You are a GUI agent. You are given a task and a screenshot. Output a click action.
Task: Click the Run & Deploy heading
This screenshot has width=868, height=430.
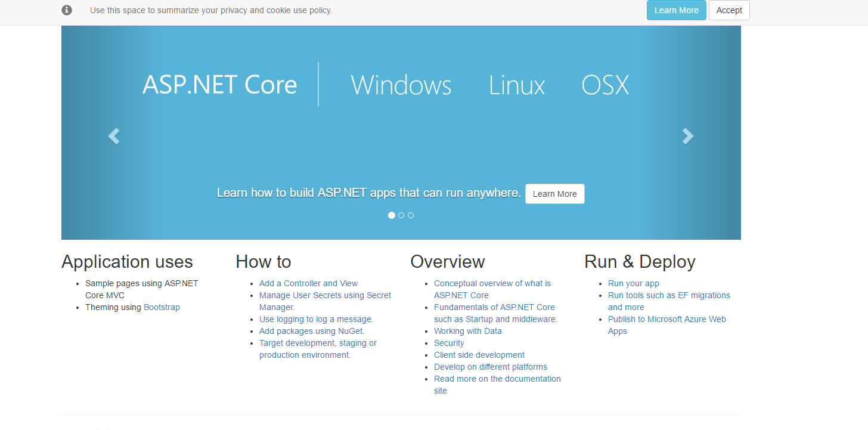tap(640, 262)
